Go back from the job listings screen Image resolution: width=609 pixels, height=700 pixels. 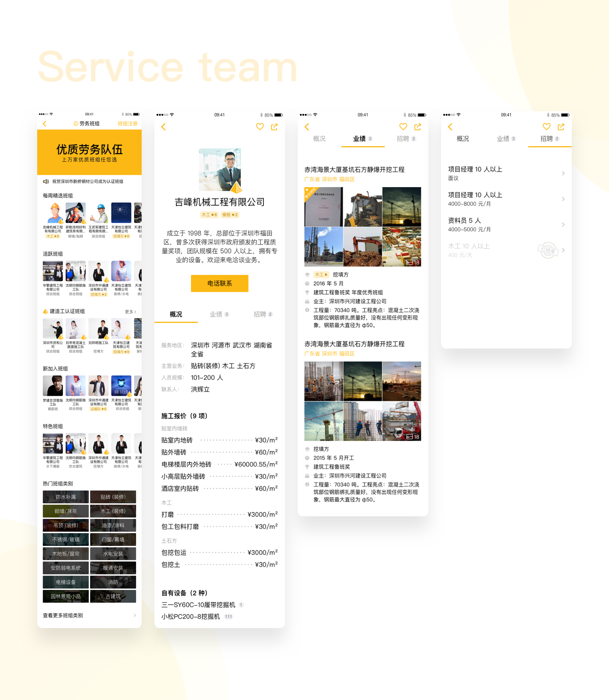450,127
